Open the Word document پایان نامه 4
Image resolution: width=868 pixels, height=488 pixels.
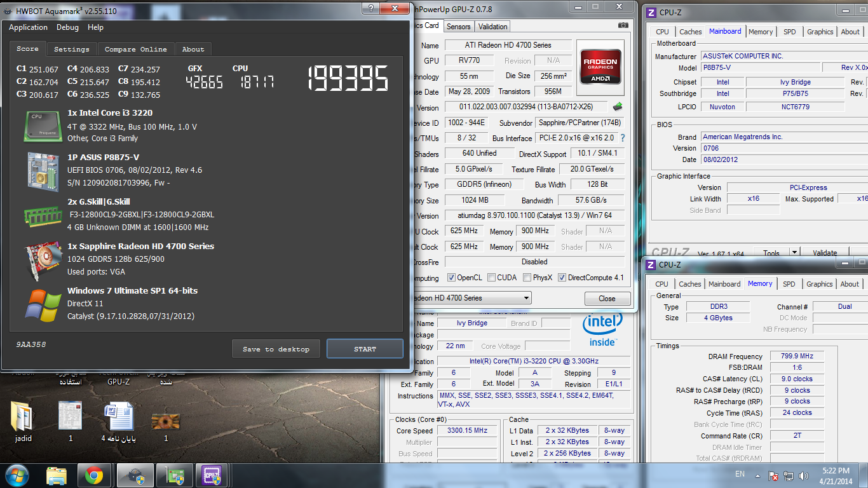point(119,422)
